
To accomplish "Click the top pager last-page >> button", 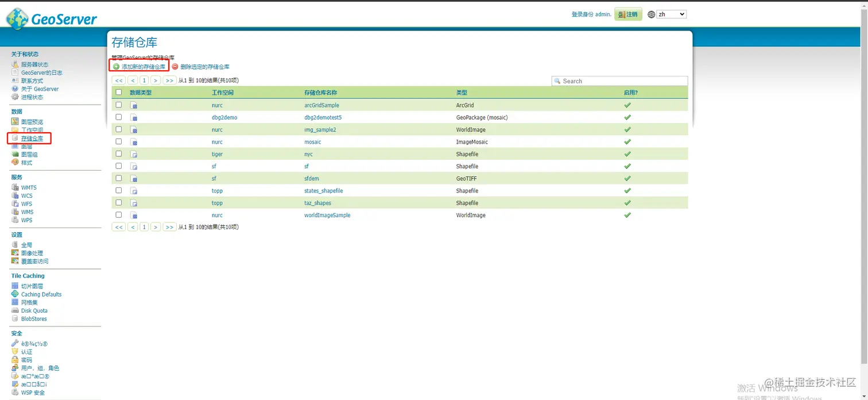I will (x=169, y=80).
